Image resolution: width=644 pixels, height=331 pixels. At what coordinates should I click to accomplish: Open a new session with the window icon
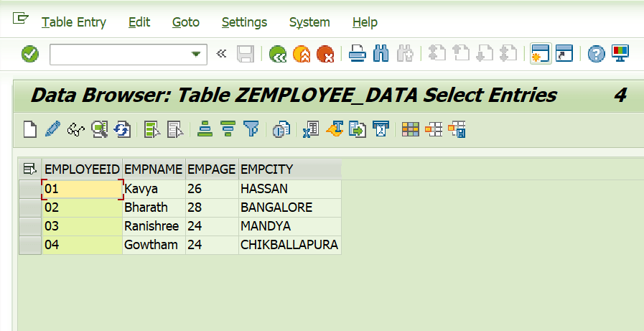541,54
